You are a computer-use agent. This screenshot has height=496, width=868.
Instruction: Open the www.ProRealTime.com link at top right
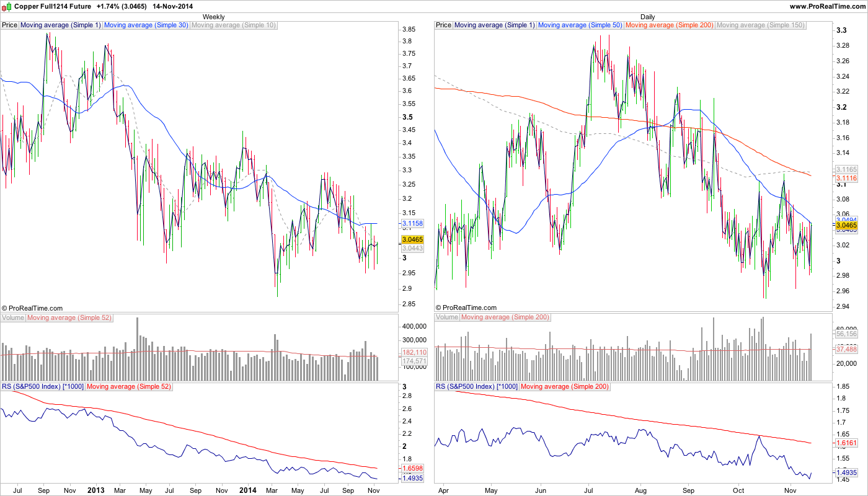(826, 6)
